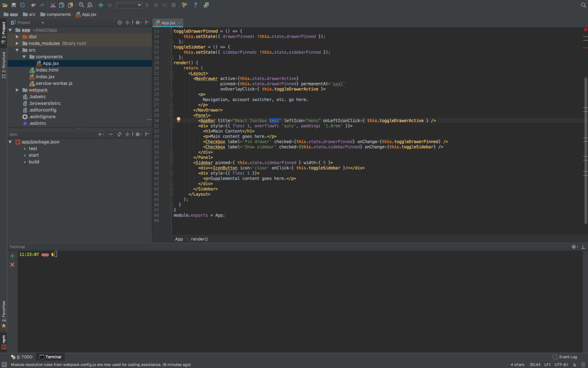Click the intention lightbulb on line 30
588x368 pixels.
[x=179, y=120]
